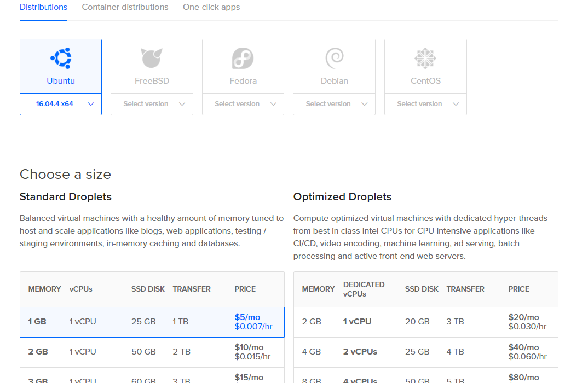Click the 50 GB disk cell in 2 GB standard row
Viewport: 588px width, 383px height.
tap(143, 352)
